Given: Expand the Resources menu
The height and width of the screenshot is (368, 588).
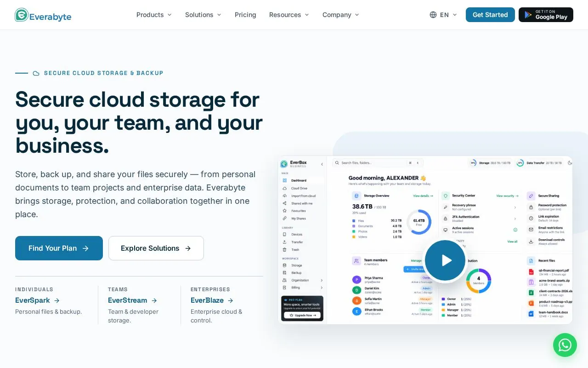Looking at the screenshot, I should click(x=289, y=15).
